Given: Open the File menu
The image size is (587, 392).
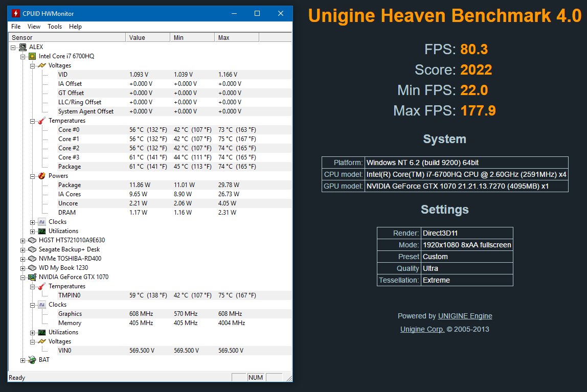Looking at the screenshot, I should [x=16, y=27].
